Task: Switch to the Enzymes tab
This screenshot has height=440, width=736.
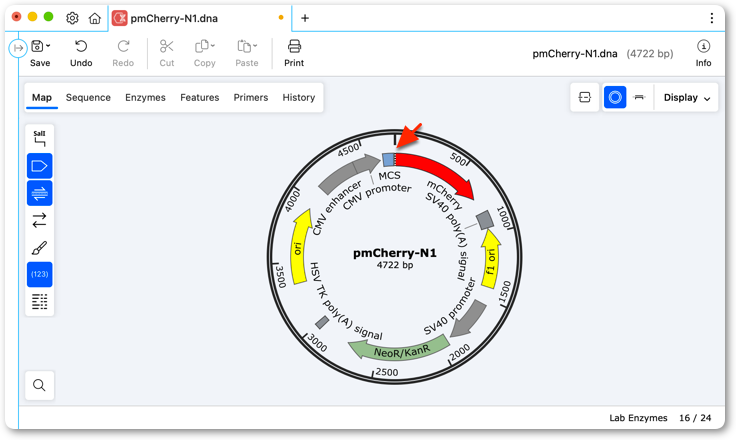Action: pos(145,98)
